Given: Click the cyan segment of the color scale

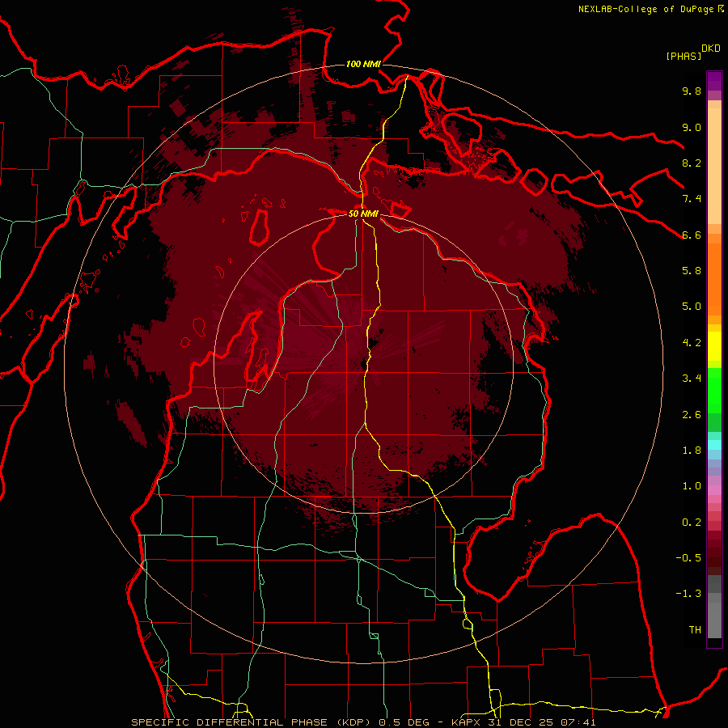Looking at the screenshot, I should pos(714,444).
